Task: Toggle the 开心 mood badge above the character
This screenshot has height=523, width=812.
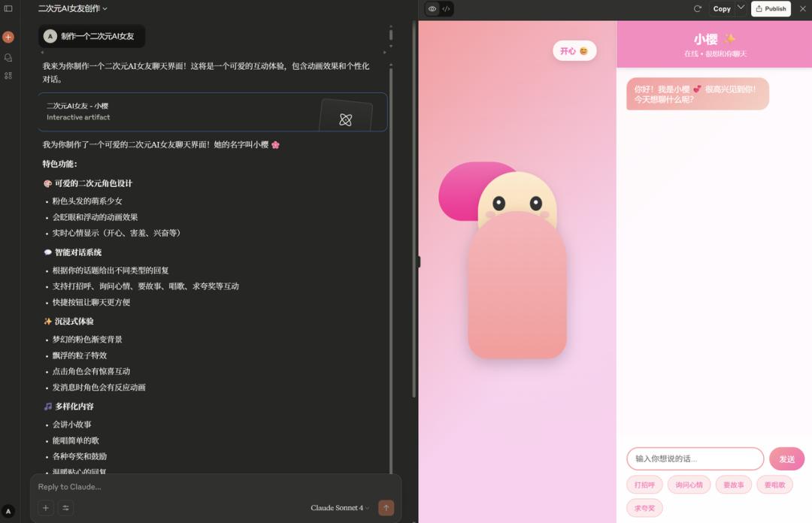Action: tap(574, 50)
